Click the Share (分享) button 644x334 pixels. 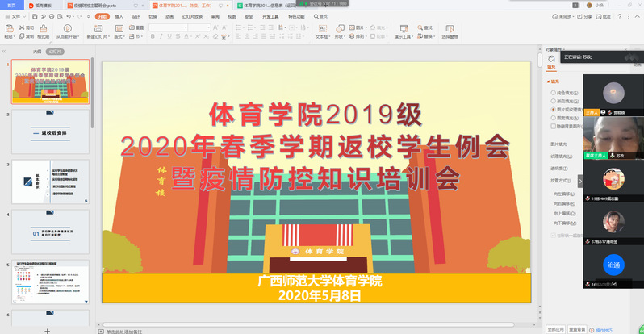(584, 16)
